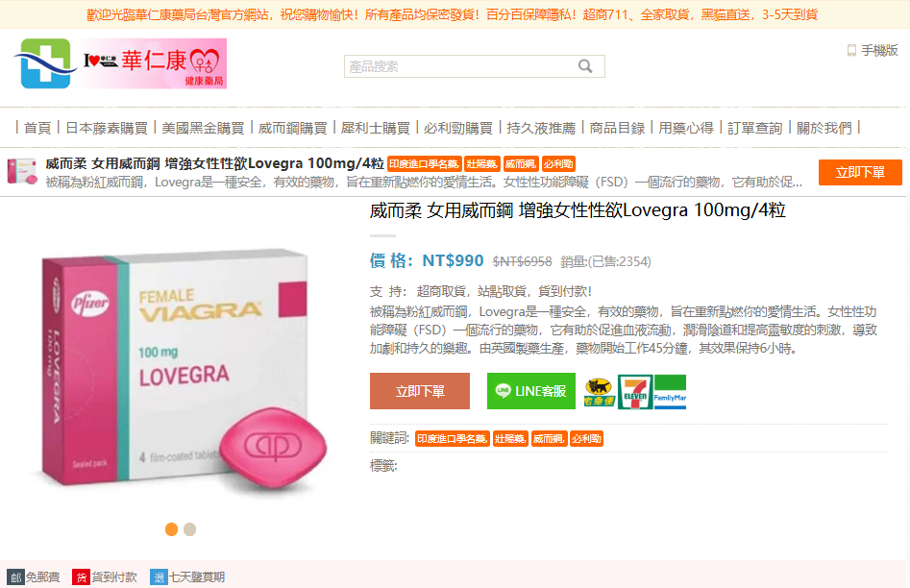Screen dimensions: 910x588
Task: Click the 華仁康 pharmacy logo
Action: point(120,63)
